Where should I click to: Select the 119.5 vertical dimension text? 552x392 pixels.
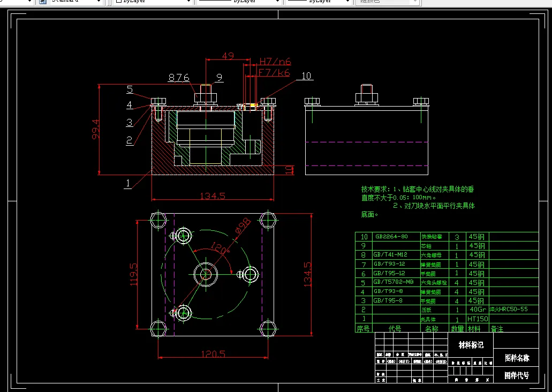134,274
